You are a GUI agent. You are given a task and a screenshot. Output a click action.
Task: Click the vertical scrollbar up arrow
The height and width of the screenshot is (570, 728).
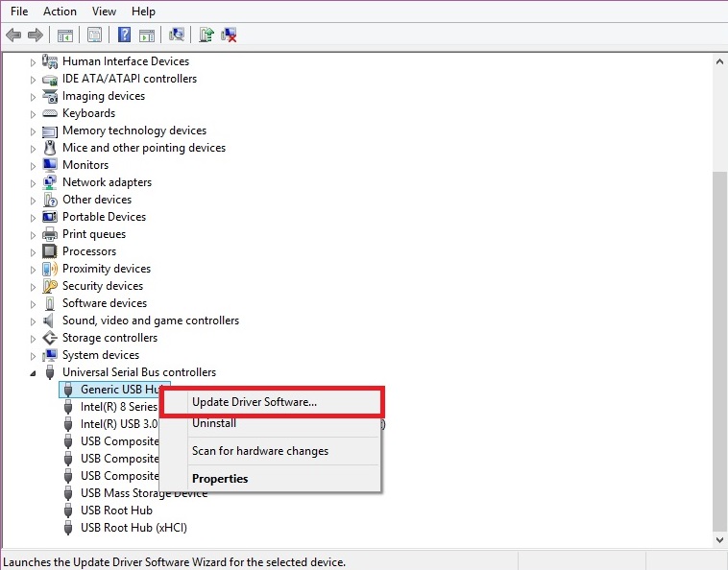pyautogui.click(x=719, y=61)
